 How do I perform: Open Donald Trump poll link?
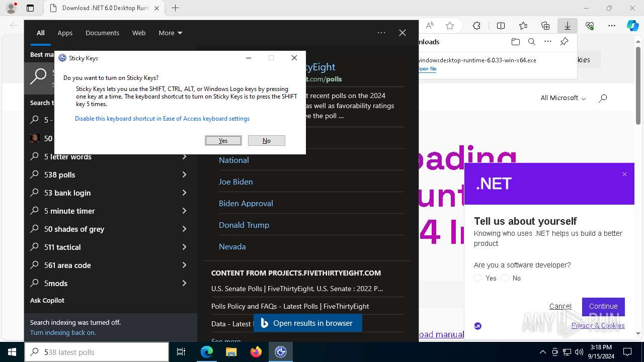244,225
